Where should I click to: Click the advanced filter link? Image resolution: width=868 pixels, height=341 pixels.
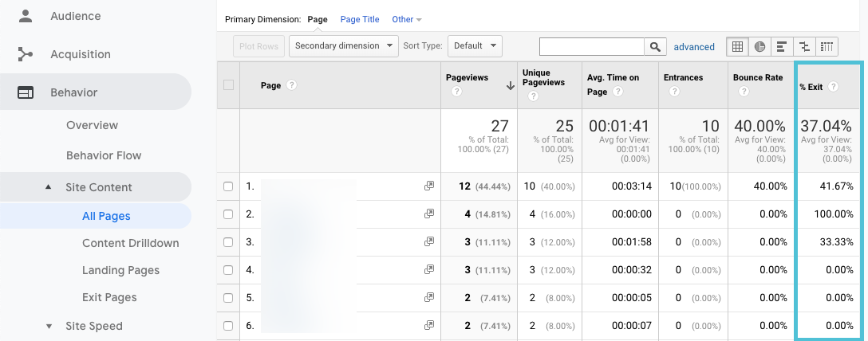(694, 47)
